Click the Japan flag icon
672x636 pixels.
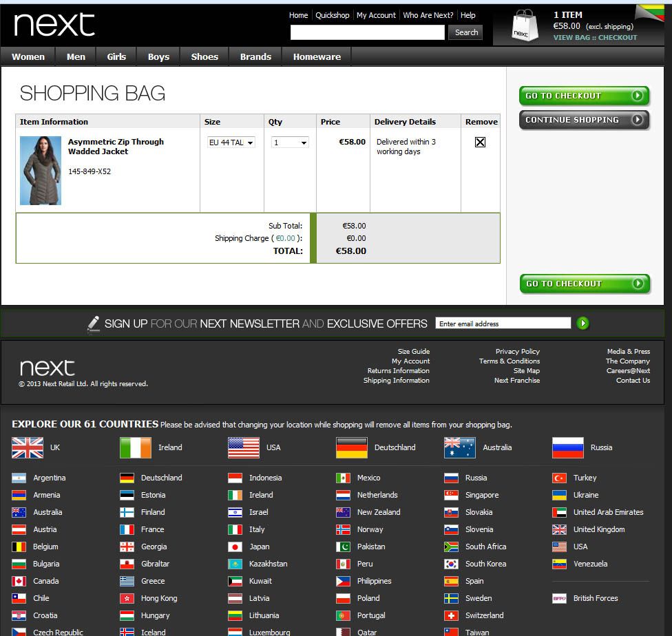pyautogui.click(x=235, y=547)
